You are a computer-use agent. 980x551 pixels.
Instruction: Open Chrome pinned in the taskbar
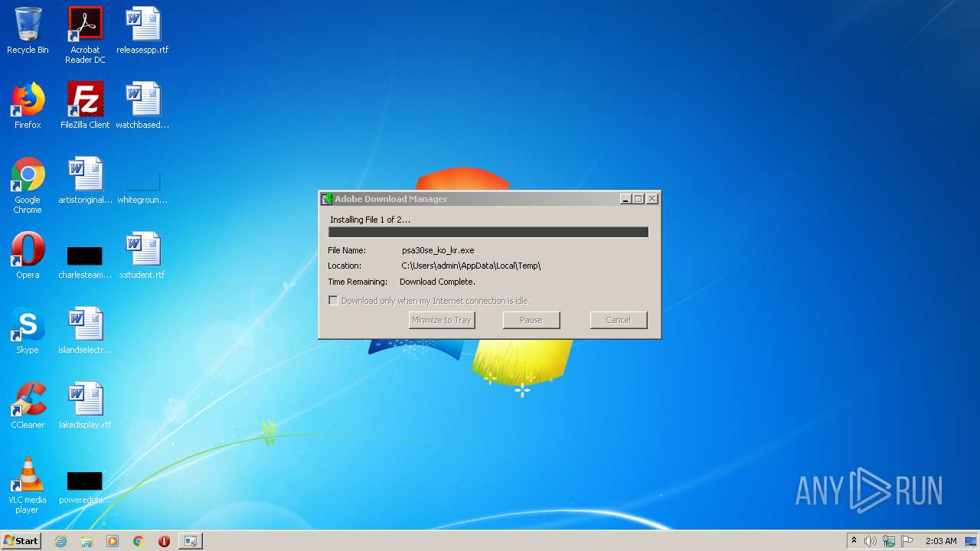(x=139, y=541)
